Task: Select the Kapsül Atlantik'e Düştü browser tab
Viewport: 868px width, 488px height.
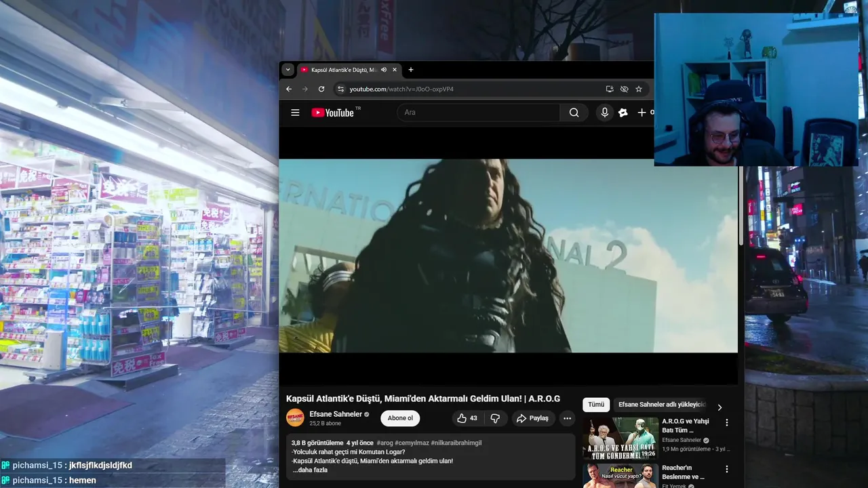Action: (344, 70)
